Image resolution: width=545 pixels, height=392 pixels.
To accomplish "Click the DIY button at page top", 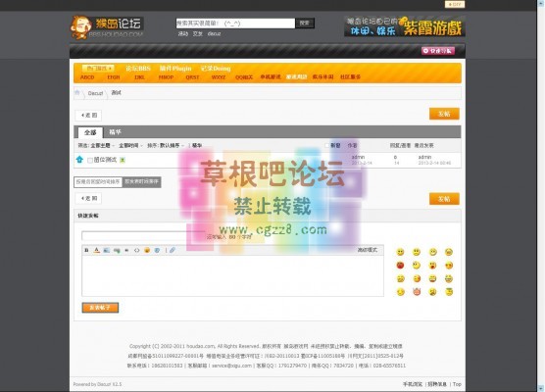I will tap(455, 4).
